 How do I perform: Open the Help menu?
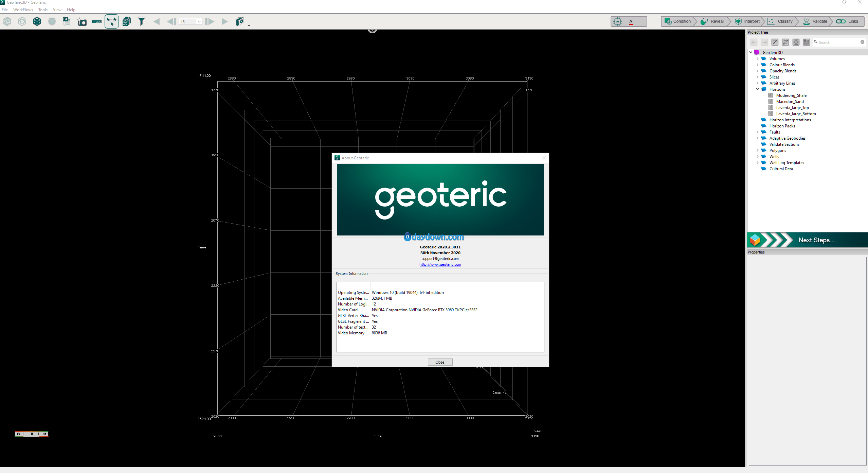click(71, 10)
